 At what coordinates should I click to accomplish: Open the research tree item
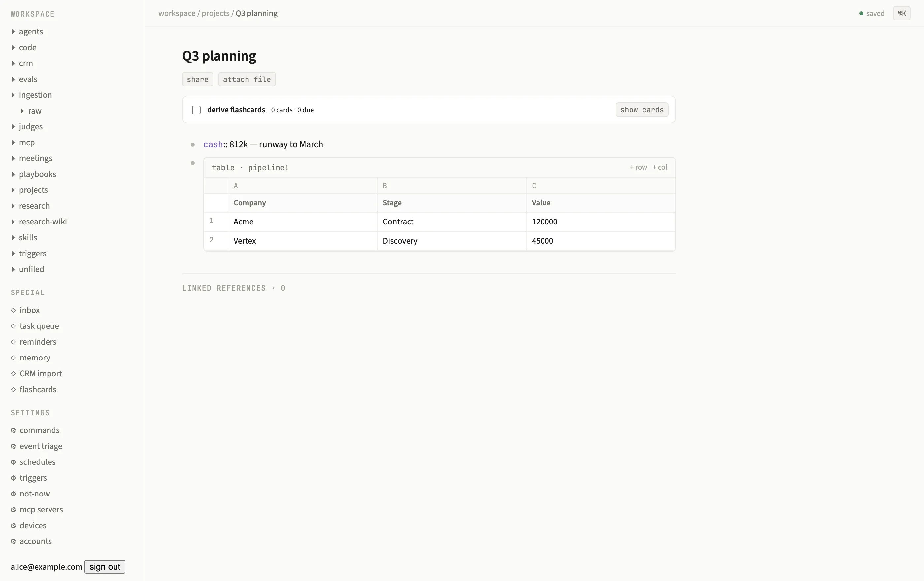(x=34, y=206)
